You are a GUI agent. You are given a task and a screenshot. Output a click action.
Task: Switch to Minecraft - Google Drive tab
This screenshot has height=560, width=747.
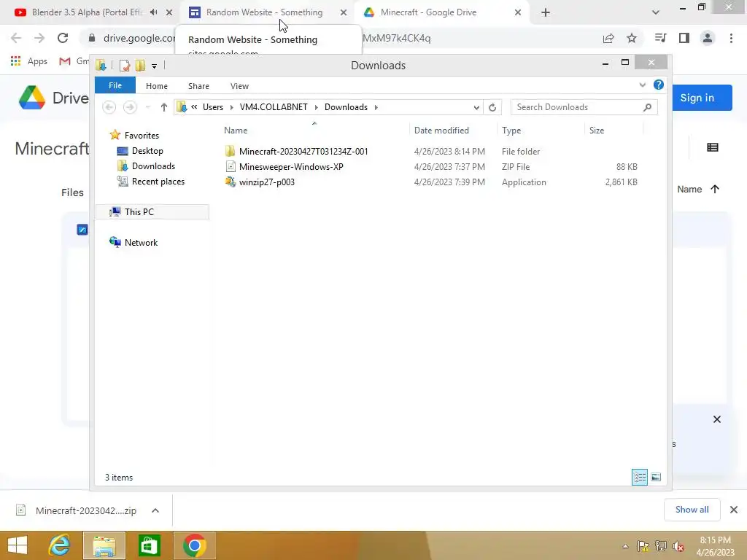[428, 12]
